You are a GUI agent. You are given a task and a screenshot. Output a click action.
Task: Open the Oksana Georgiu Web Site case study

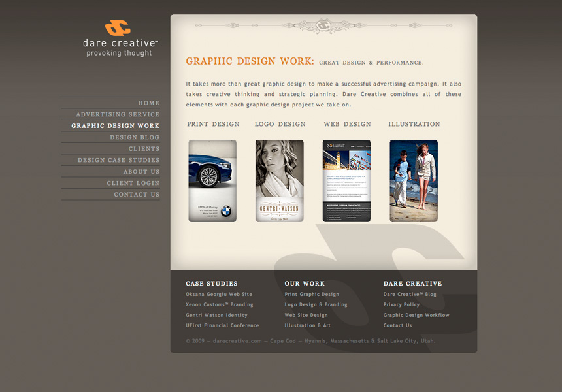[x=218, y=295]
